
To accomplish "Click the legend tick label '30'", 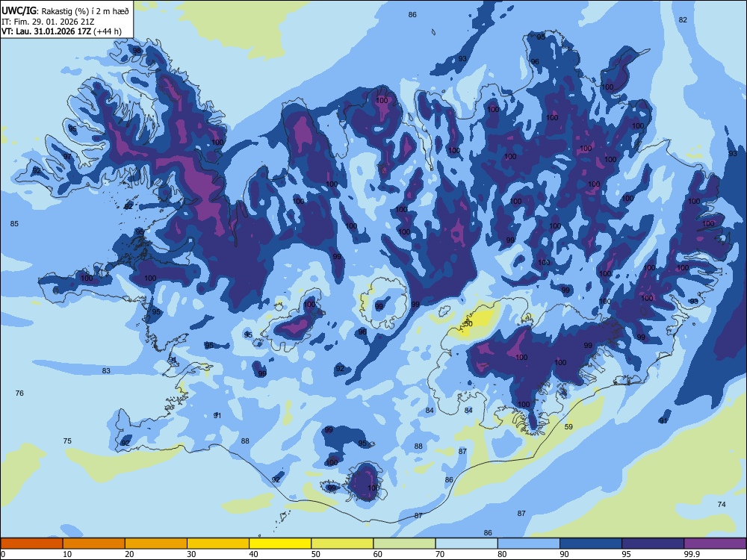I will (x=191, y=554).
